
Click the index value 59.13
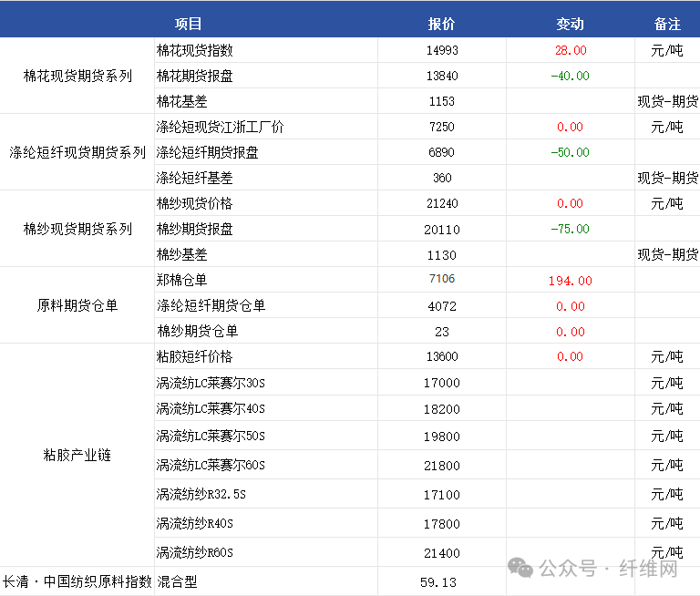tap(438, 582)
